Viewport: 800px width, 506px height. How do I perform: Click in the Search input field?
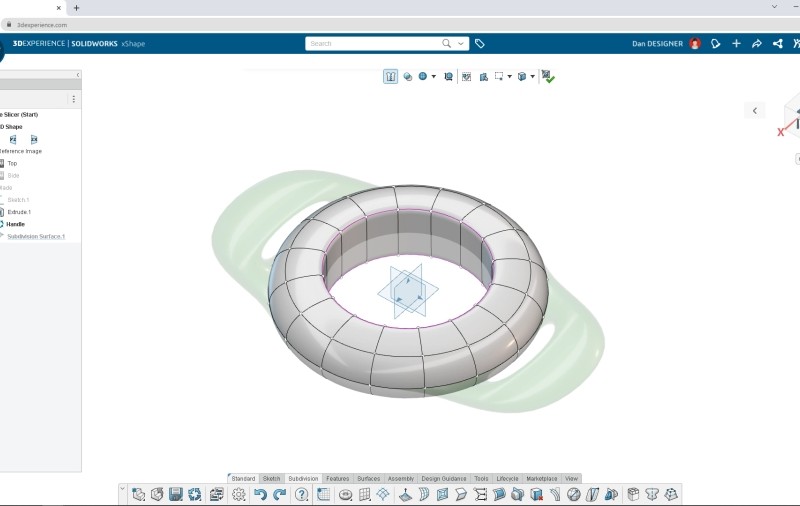tap(375, 44)
